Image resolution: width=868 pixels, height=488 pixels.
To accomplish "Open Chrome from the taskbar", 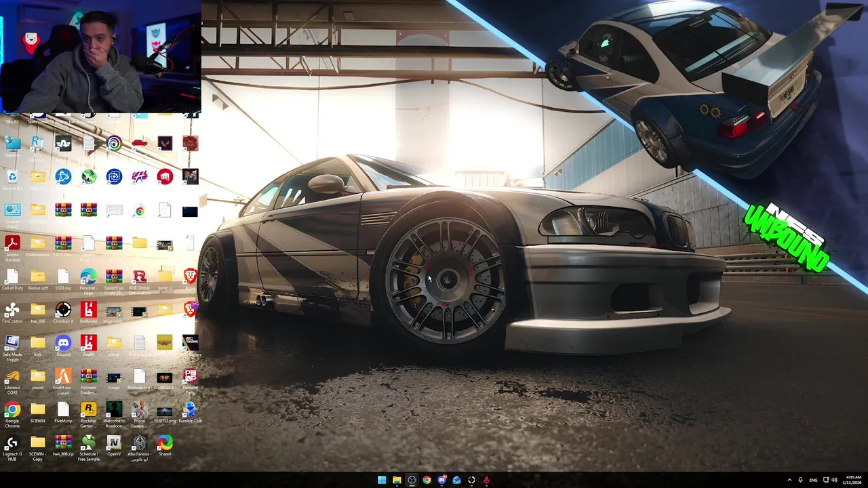I will tap(427, 481).
